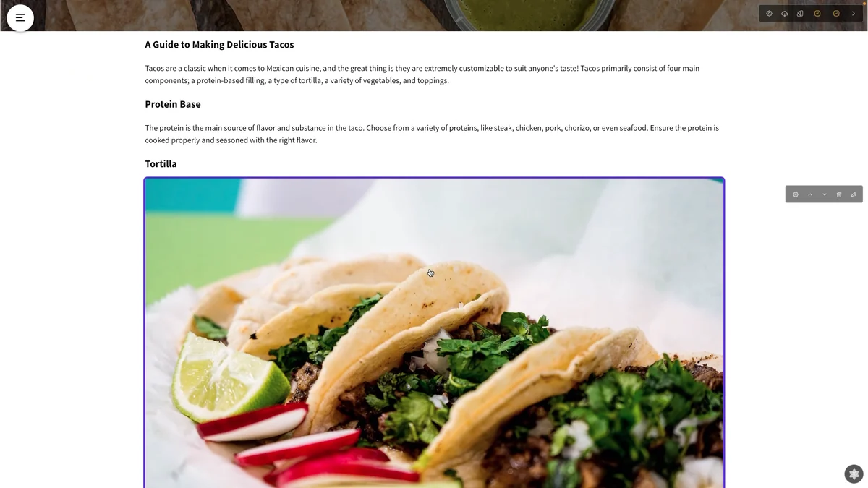Delete the image block with trash icon
Screen dimensions: 868x488
click(839, 194)
